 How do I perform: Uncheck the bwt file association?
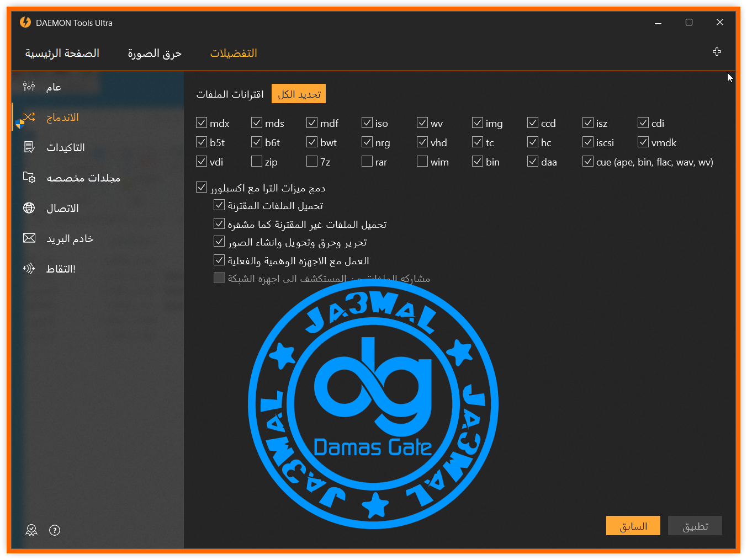(x=312, y=142)
